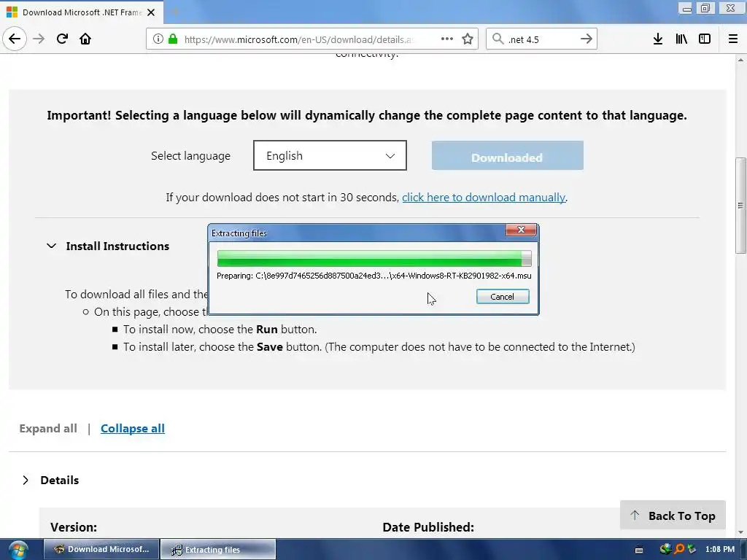Bookmark this page with the star icon
747x560 pixels.
(x=468, y=39)
